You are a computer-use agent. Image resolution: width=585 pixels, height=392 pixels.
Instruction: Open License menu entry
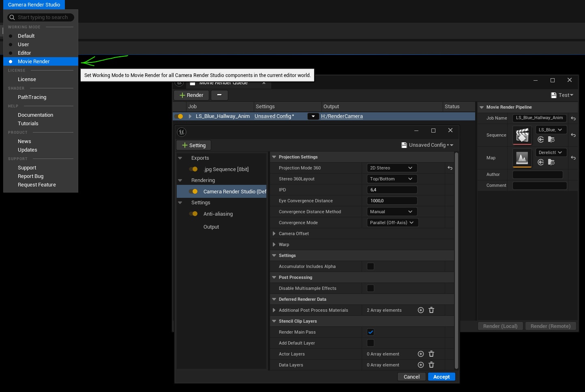pos(27,79)
